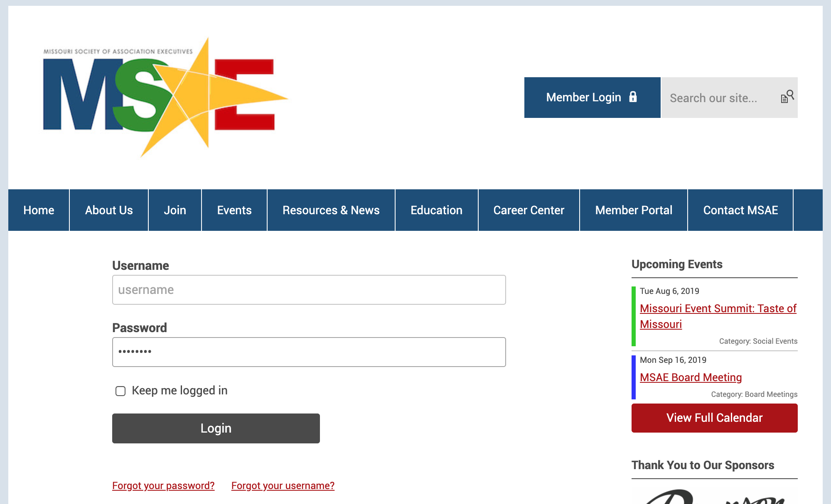Viewport: 831px width, 504px height.
Task: Submit the form with the Login button
Action: 216,428
